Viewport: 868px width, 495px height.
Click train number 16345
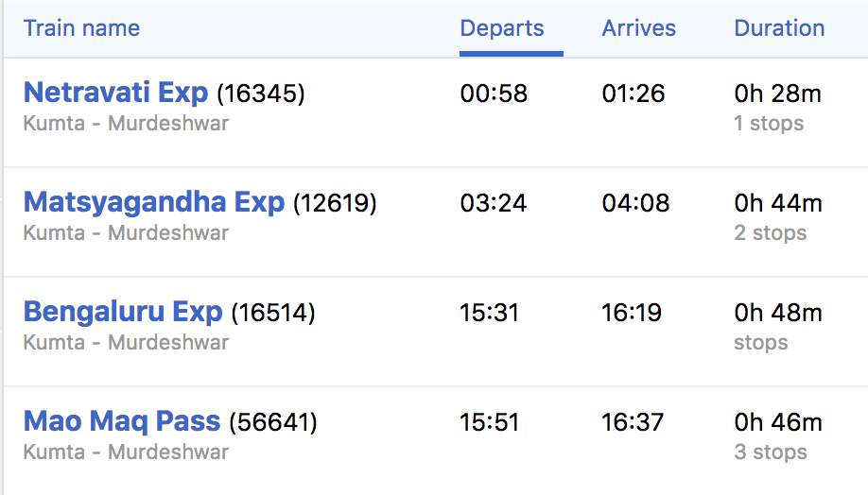pyautogui.click(x=261, y=94)
